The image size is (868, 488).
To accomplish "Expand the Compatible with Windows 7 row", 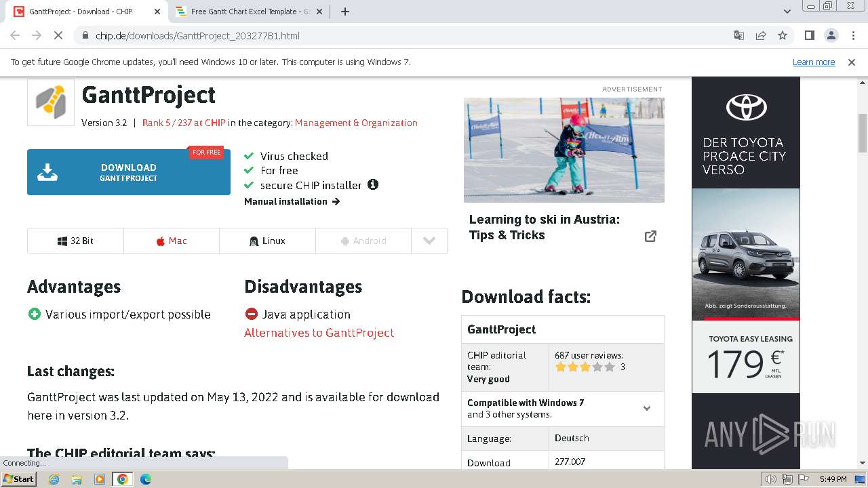I will coord(563,409).
